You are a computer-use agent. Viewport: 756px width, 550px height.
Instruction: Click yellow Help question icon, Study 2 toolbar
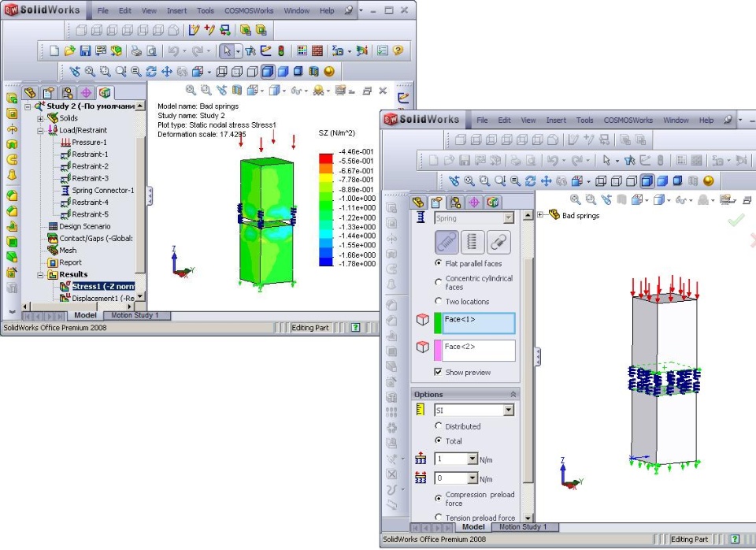398,50
